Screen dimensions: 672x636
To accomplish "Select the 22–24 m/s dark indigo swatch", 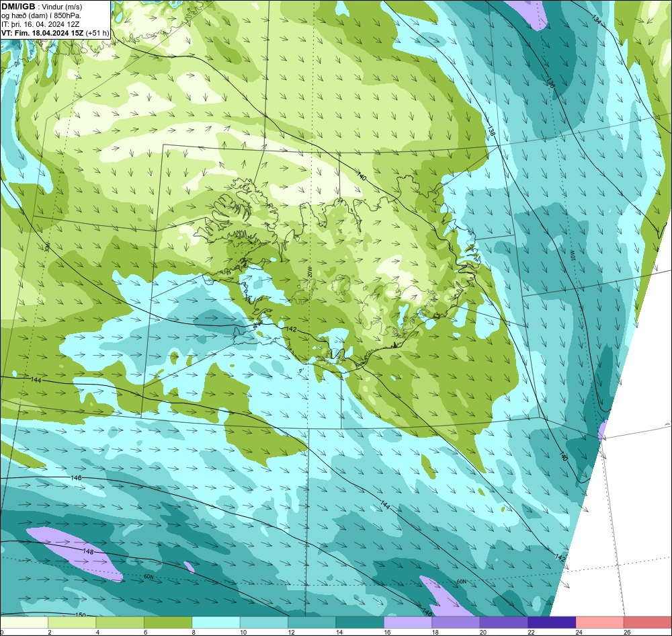I will tap(552, 622).
